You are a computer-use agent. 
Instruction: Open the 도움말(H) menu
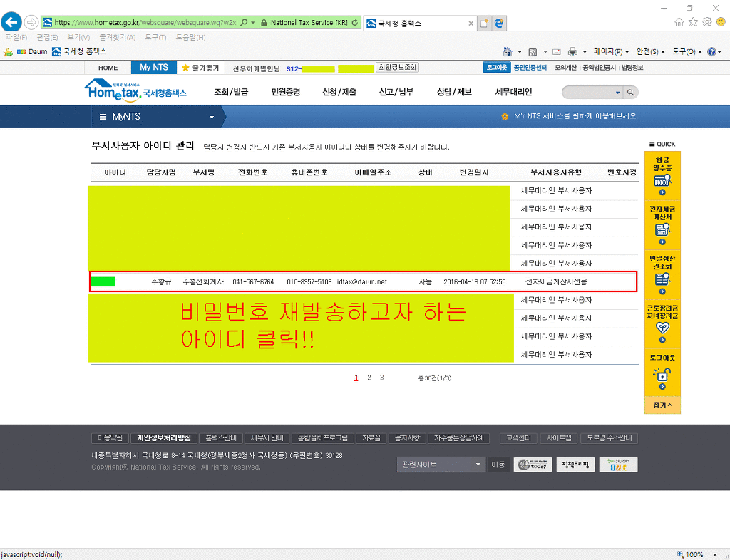point(190,37)
